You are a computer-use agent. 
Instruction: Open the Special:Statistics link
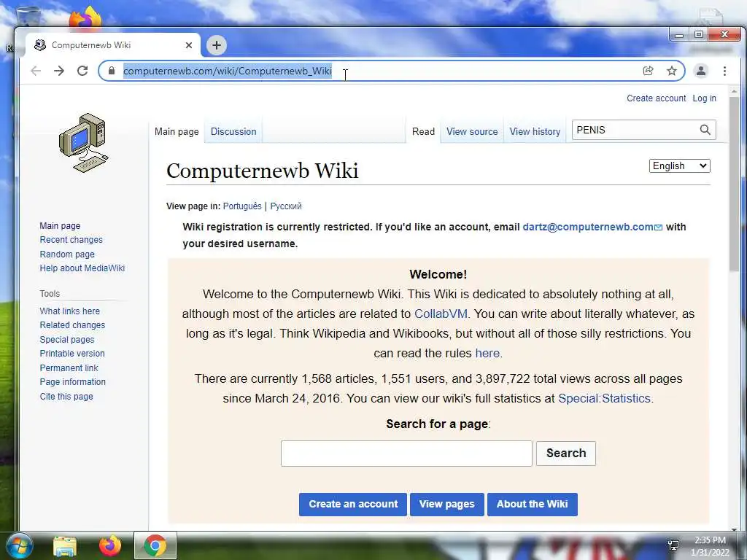(604, 398)
